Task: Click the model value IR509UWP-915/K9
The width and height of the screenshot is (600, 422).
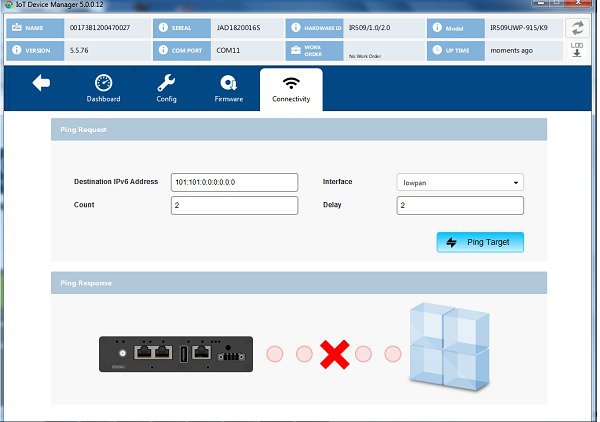Action: click(x=519, y=28)
